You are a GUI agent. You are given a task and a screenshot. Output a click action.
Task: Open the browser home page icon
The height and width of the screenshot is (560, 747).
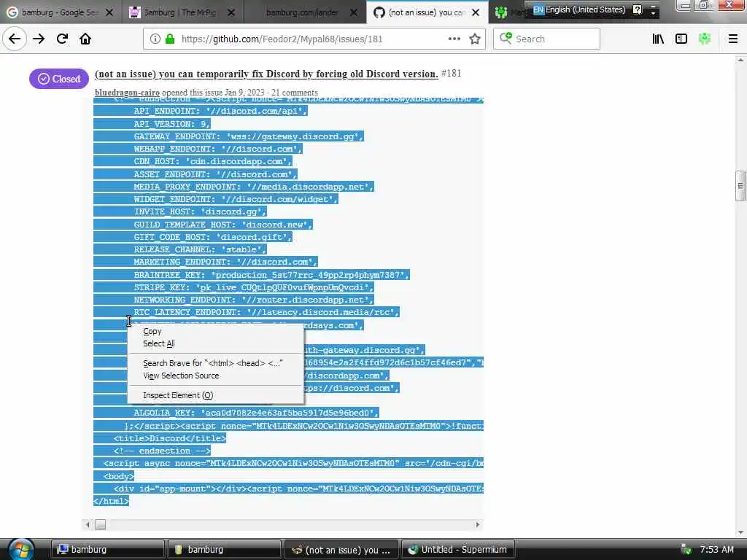pyautogui.click(x=85, y=39)
